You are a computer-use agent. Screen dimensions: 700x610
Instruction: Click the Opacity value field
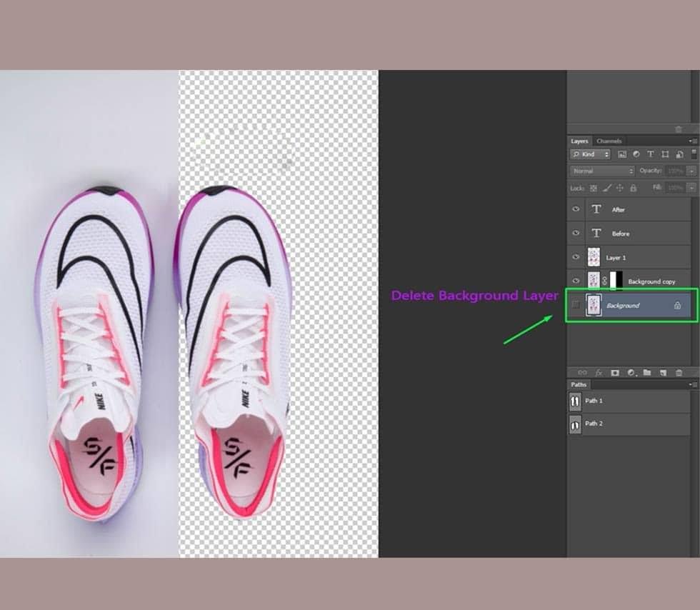pos(676,171)
